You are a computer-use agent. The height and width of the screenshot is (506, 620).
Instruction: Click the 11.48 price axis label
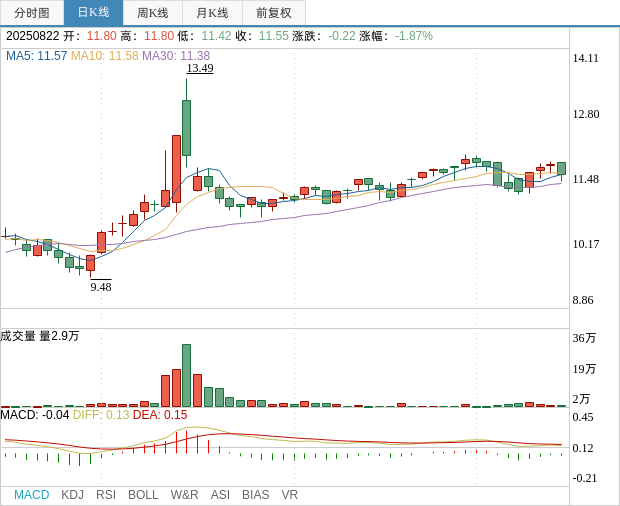point(586,179)
